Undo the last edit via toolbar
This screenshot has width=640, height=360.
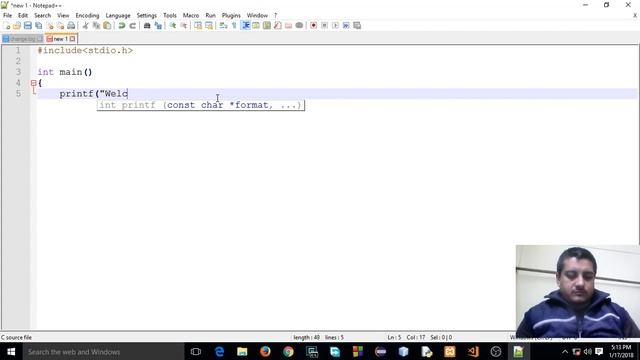[x=122, y=26]
